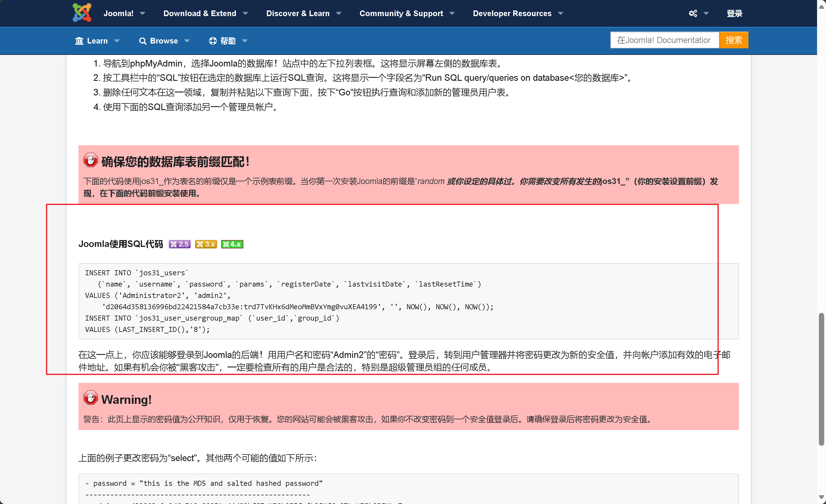
Task: Expand the settings gear dropdown arrow
Action: pyautogui.click(x=706, y=13)
